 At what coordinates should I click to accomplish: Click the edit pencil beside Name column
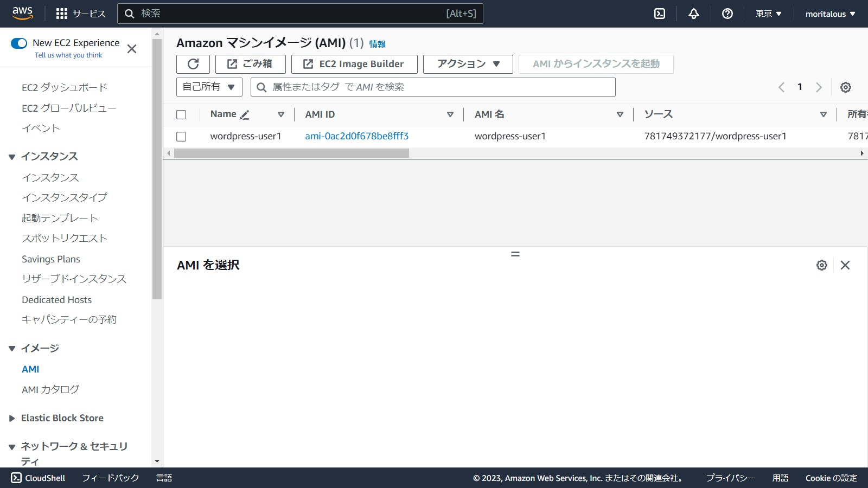tap(245, 115)
